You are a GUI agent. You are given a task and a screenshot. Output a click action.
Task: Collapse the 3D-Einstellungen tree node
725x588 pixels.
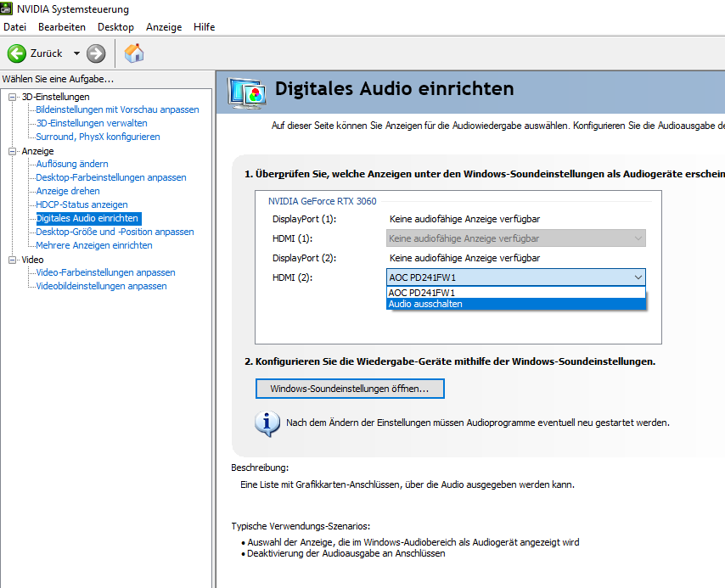pos(12,97)
